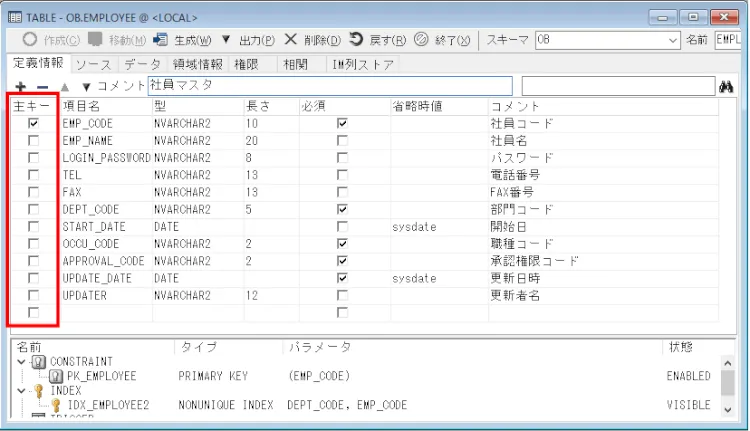Click the binoculars search icon
This screenshot has width=750, height=431.
click(x=726, y=87)
